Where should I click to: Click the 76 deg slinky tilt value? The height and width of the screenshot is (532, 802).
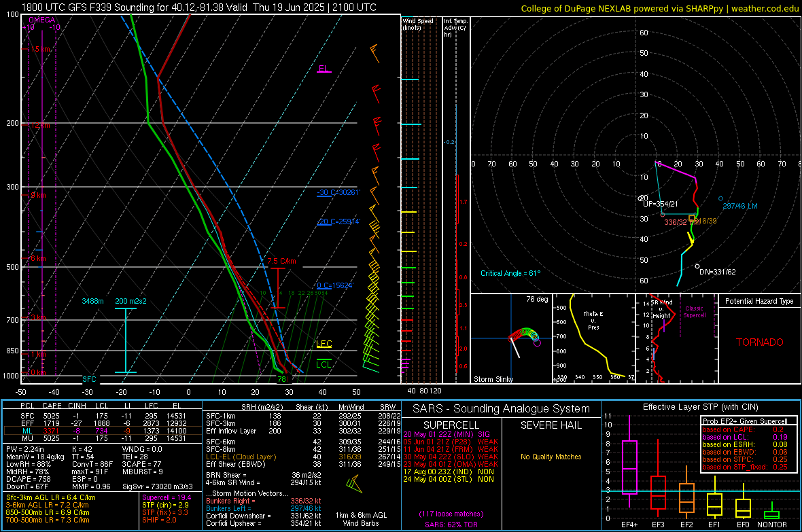click(537, 299)
